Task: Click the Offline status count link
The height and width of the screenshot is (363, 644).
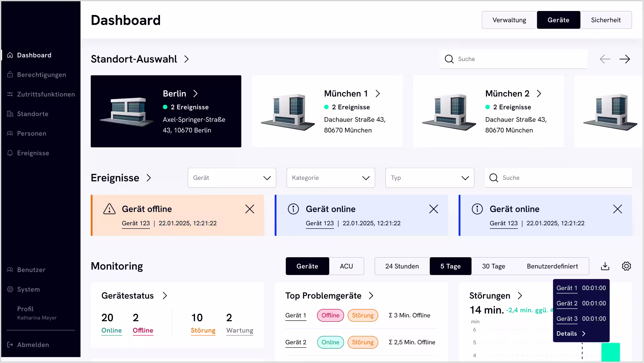Action: pos(143,330)
